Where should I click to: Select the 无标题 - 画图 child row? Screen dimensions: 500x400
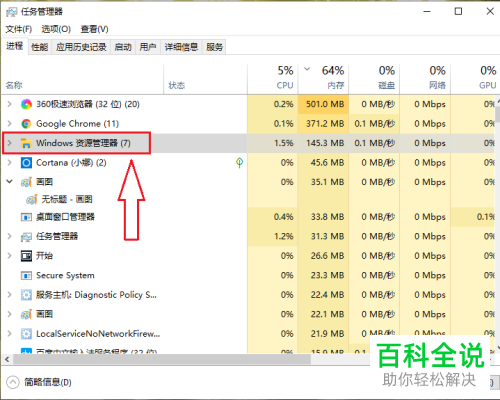pos(124,199)
